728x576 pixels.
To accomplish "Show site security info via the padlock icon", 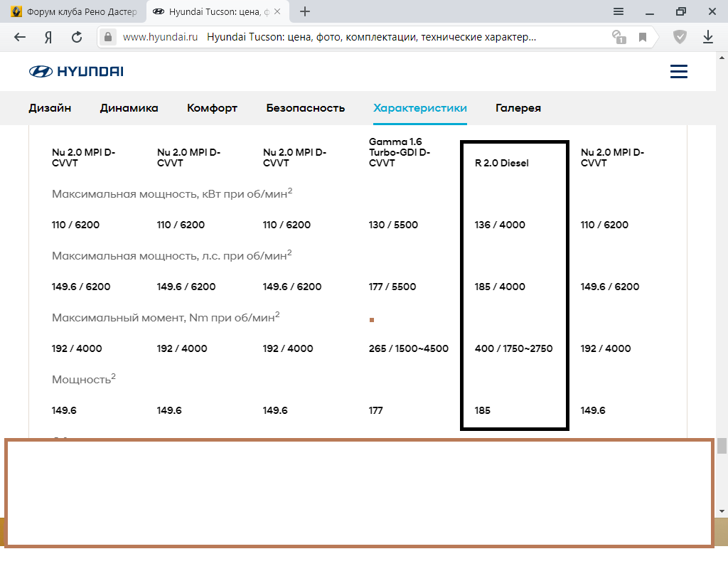I will 108,37.
